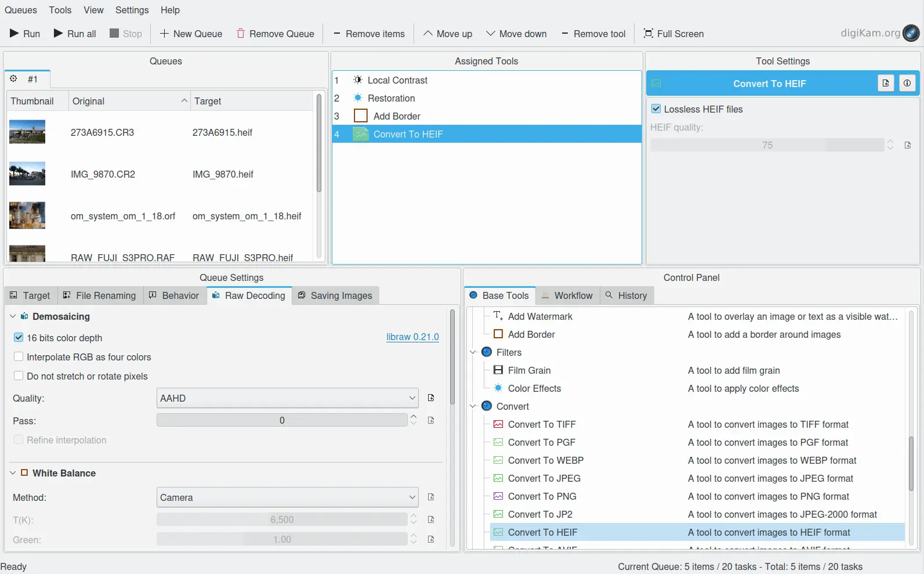Screen dimensions: 924x574
Task: Click the info icon in Convert To HEIF header
Action: (907, 84)
